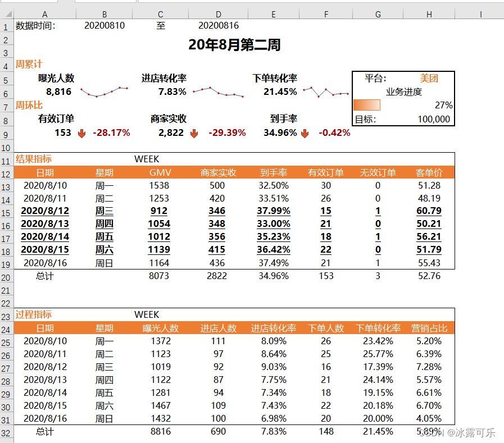Click the 到手率 value 37.99%

point(274,211)
